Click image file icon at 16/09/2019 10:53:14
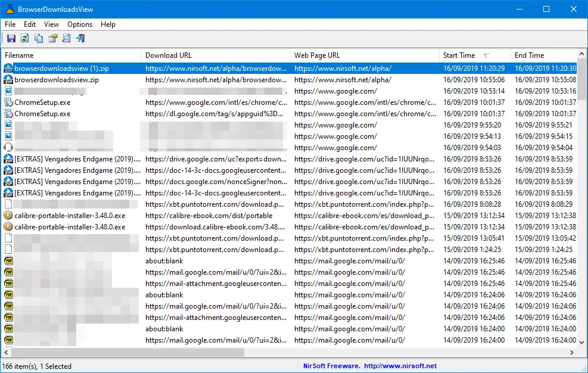Image resolution: width=588 pixels, height=373 pixels. (8, 91)
